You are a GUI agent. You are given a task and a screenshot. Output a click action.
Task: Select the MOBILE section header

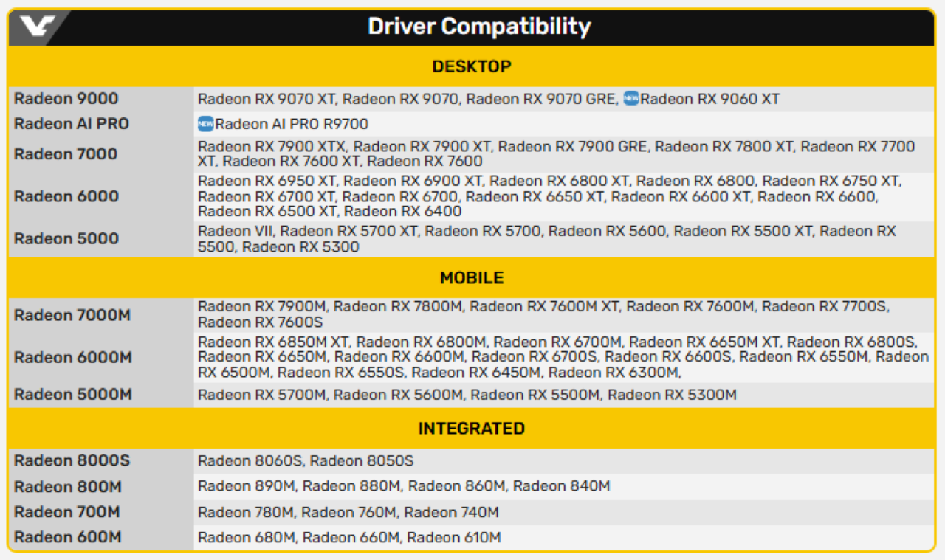tap(471, 278)
